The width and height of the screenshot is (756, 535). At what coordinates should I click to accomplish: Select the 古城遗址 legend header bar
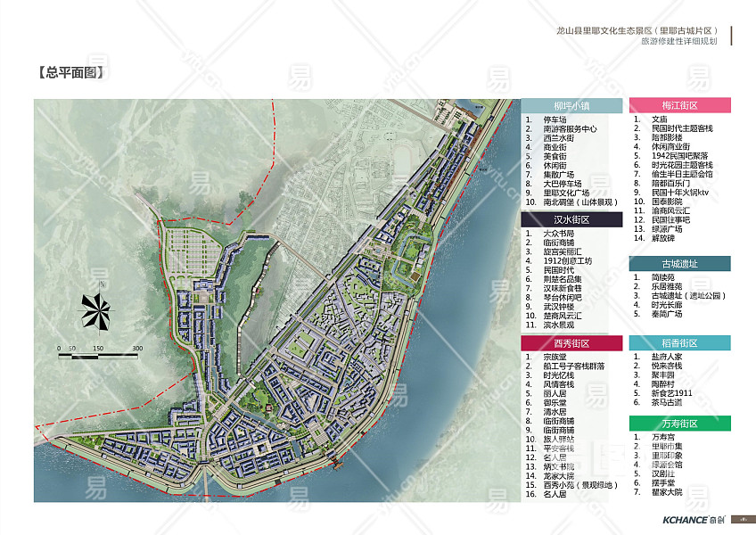[680, 264]
